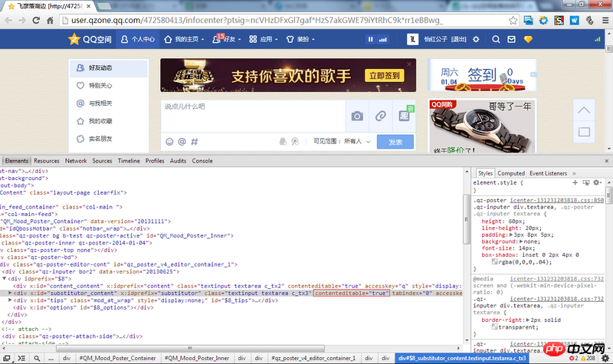The height and width of the screenshot is (364, 613).
Task: Toggle the DevTools console drawer icon
Action: 21,358
